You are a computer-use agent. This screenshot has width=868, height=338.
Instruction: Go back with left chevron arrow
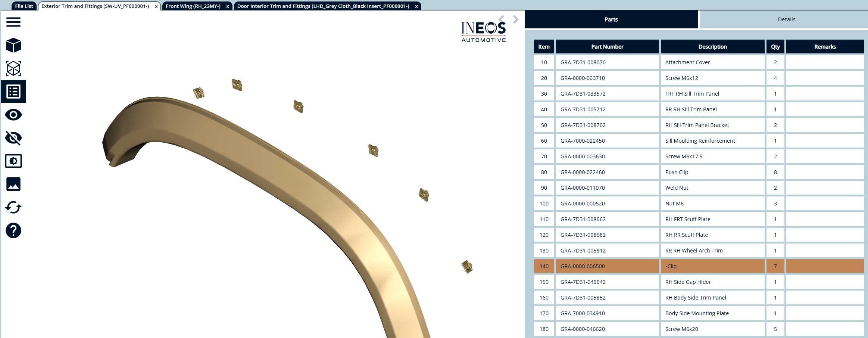pyautogui.click(x=502, y=19)
